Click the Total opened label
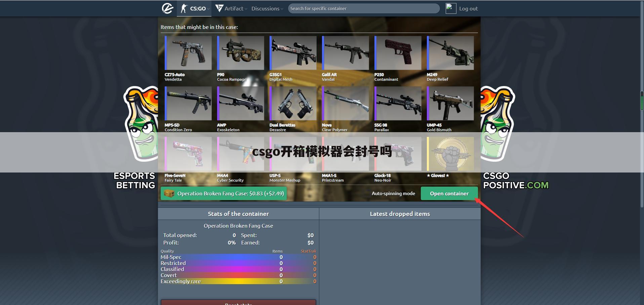644x305 pixels. coord(180,235)
